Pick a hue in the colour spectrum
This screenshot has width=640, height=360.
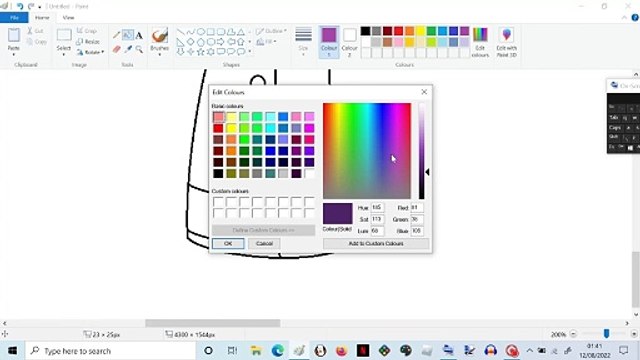point(367,151)
